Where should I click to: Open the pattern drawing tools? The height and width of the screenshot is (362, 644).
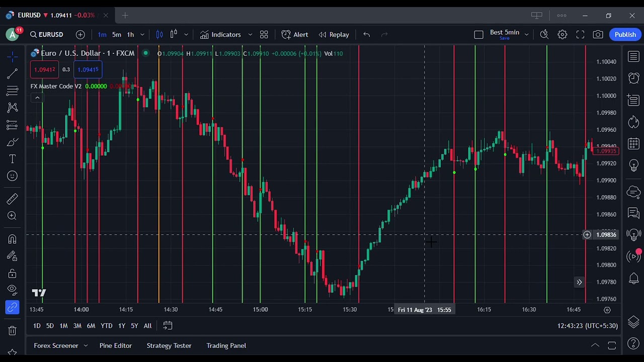point(12,108)
